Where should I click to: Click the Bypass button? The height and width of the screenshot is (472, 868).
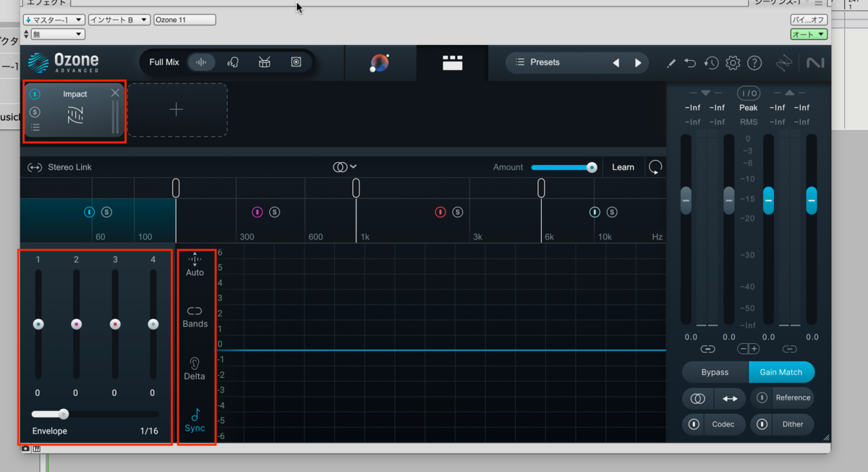[x=715, y=372]
